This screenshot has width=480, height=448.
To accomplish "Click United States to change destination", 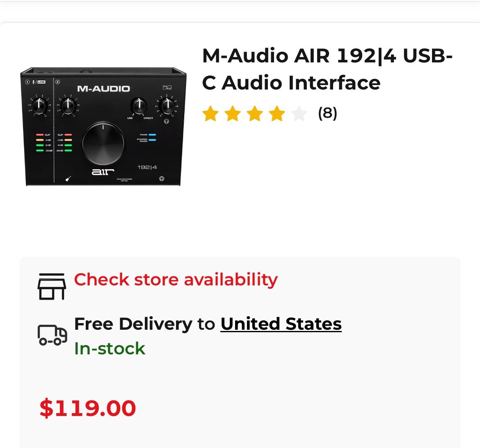I will pyautogui.click(x=281, y=324).
